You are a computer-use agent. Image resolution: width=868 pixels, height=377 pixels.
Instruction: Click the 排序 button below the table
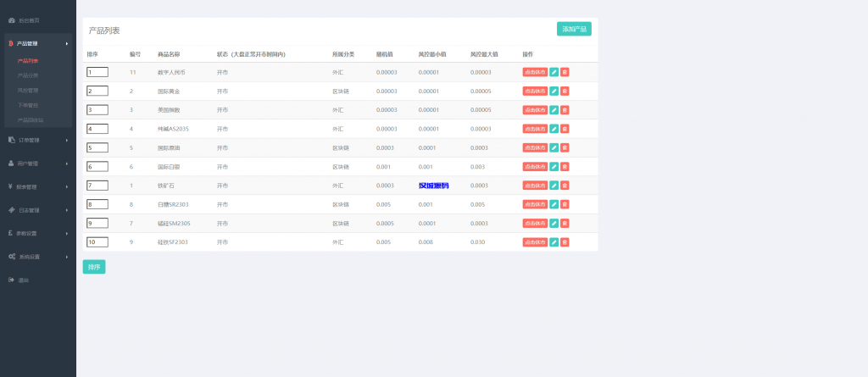coord(94,267)
